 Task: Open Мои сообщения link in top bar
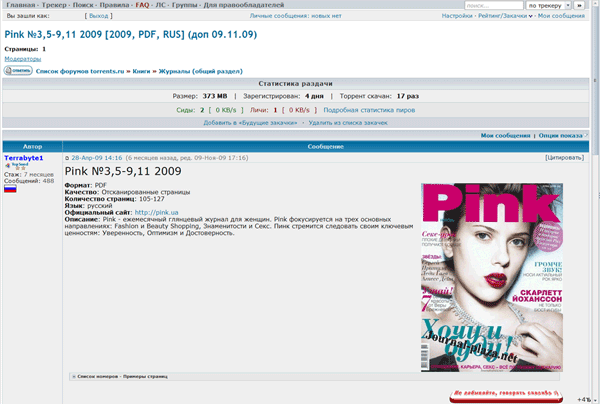point(561,16)
